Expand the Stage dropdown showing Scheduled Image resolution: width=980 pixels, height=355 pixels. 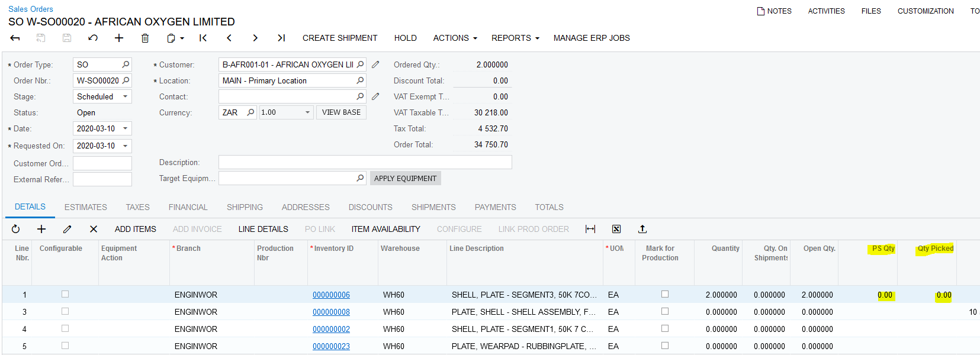coord(125,96)
